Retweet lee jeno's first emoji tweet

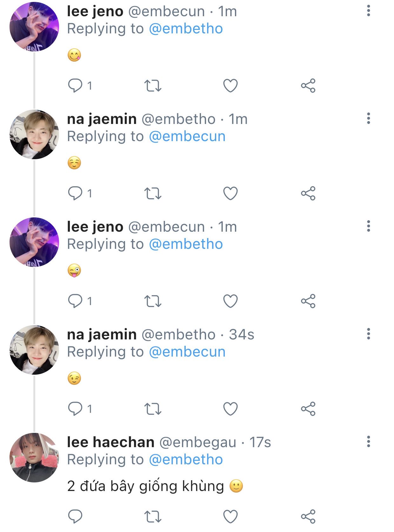tap(153, 86)
